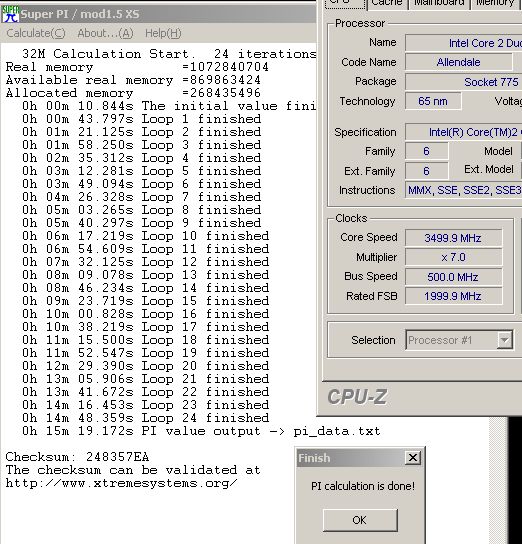Expand the Processor #1 selection dropdown
522x544 pixels.
coord(504,340)
